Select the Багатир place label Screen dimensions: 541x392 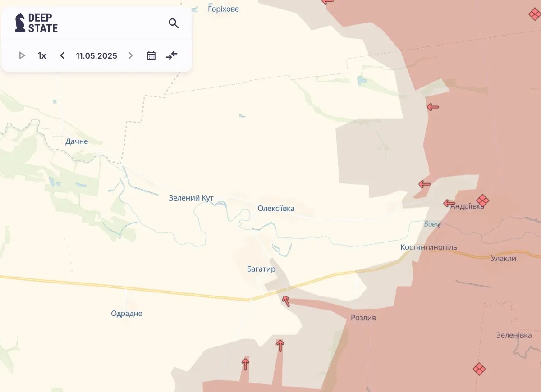(261, 269)
